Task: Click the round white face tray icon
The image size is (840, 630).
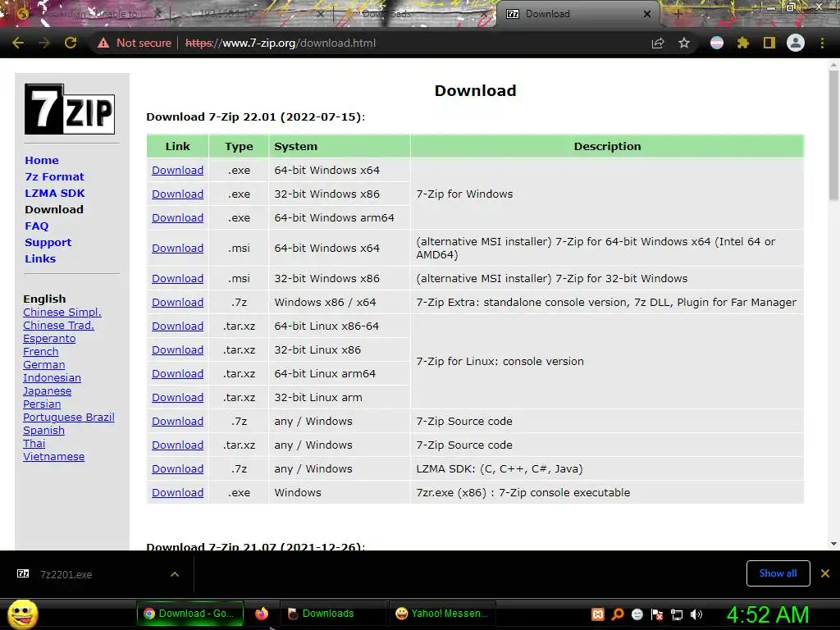Action: [637, 614]
